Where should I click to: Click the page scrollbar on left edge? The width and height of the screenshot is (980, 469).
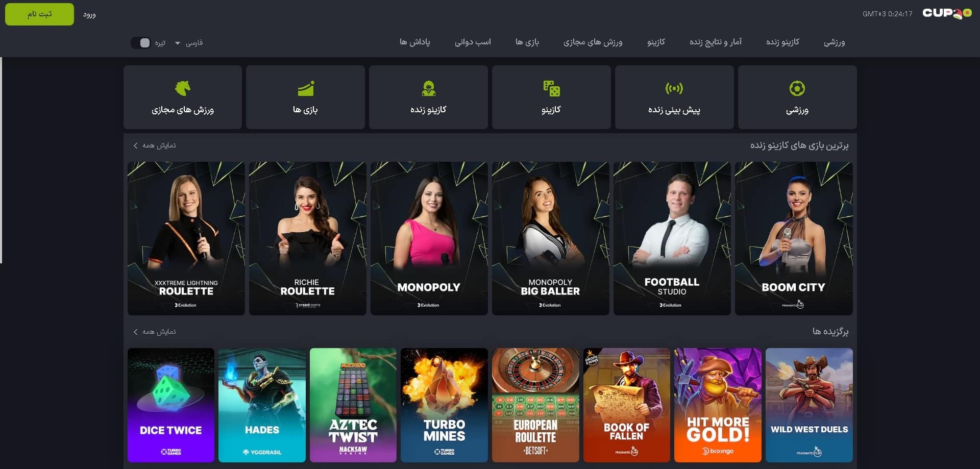(1, 160)
